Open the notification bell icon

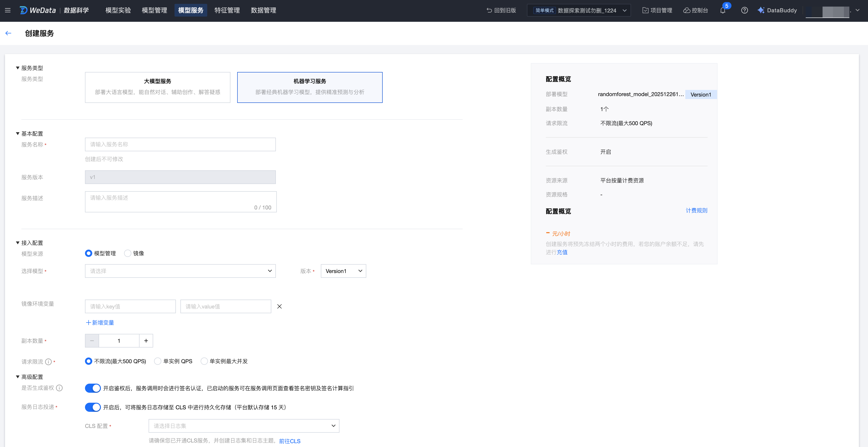tap(722, 10)
